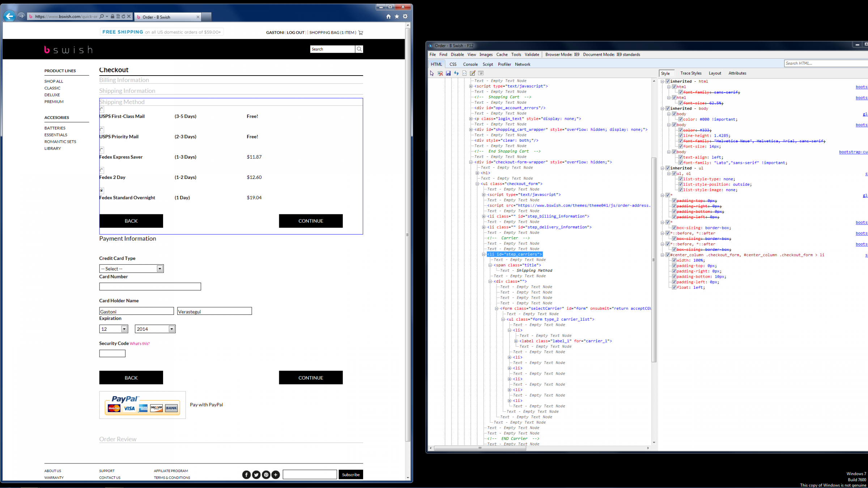This screenshot has width=868, height=488.
Task: Select Fedex 2 Day shipping radio
Action: (x=102, y=170)
